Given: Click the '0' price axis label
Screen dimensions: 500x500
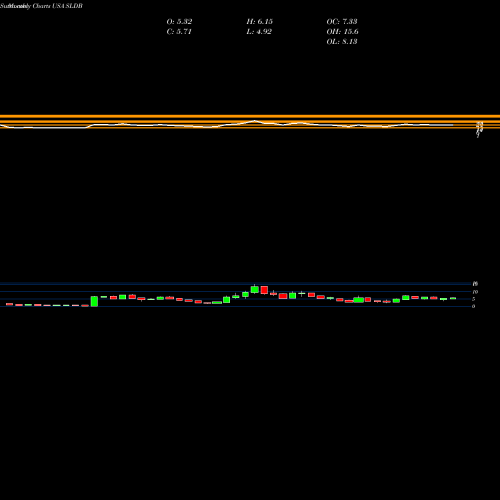Looking at the screenshot, I should point(473,306).
